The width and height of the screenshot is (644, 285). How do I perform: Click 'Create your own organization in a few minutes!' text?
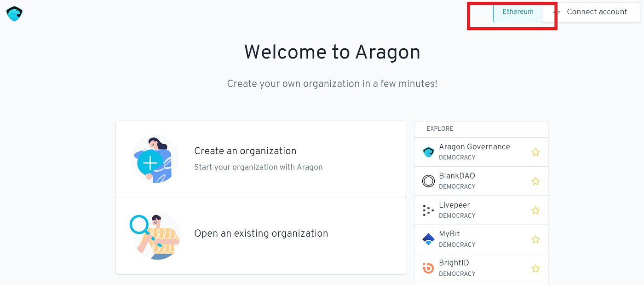coord(332,84)
